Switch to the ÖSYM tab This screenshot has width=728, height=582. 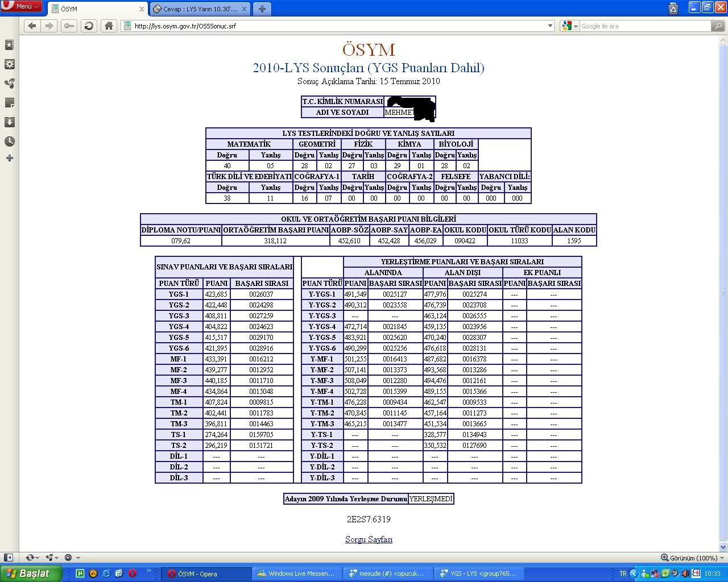tap(98, 9)
